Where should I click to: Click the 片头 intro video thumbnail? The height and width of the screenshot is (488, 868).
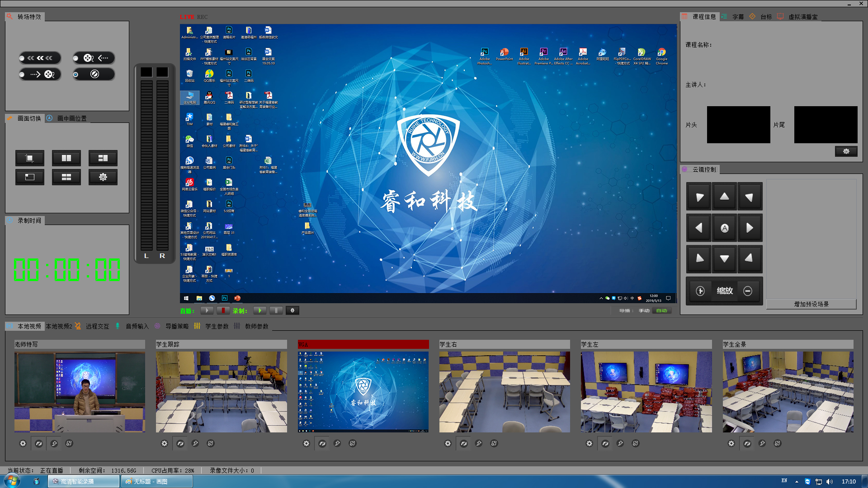[x=739, y=125]
